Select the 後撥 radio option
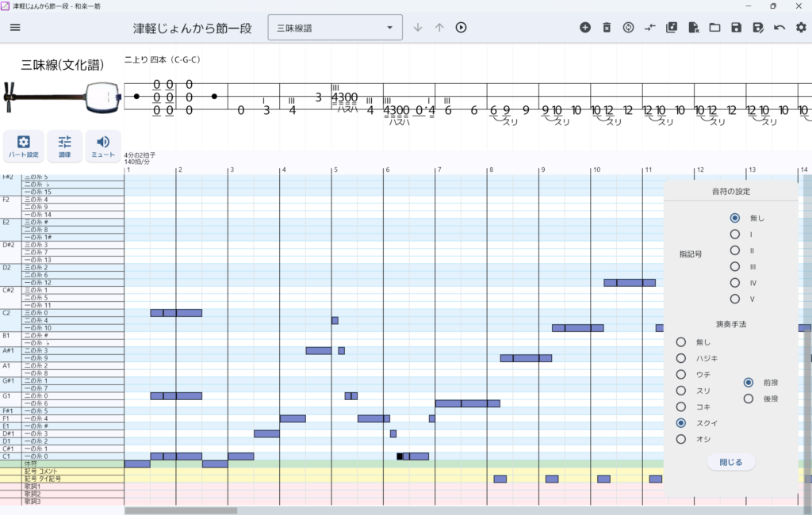Viewport: 812px width, 515px height. point(749,399)
